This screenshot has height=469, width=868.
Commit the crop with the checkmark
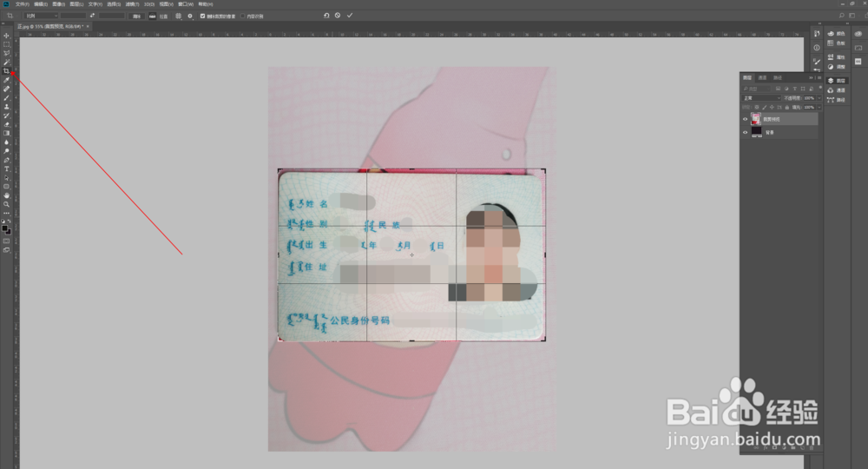click(x=350, y=16)
